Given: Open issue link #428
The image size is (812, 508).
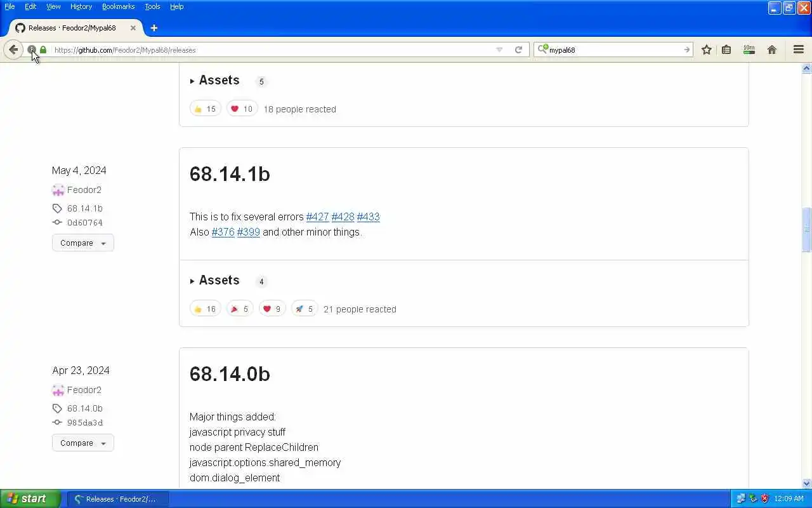Looking at the screenshot, I should [343, 217].
